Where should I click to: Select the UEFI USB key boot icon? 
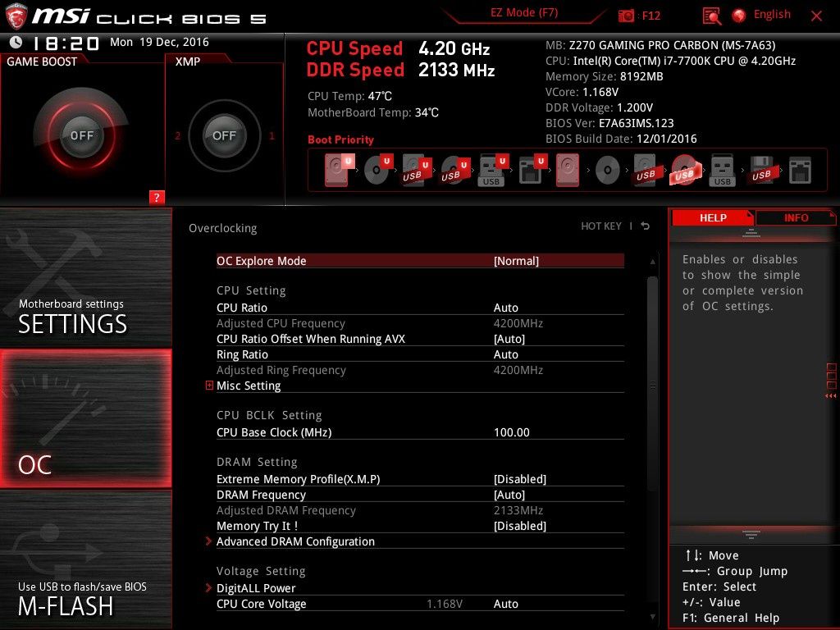(x=493, y=170)
